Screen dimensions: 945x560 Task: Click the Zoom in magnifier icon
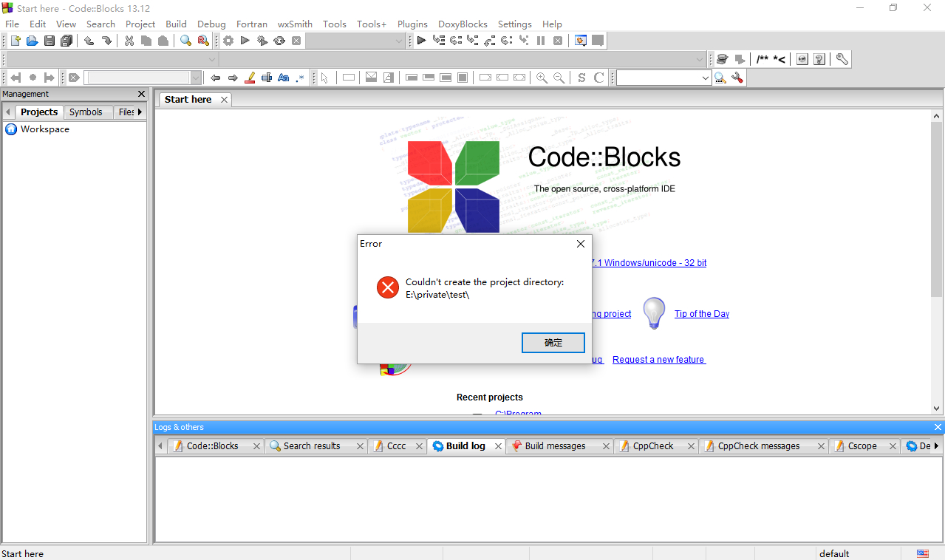click(x=542, y=78)
